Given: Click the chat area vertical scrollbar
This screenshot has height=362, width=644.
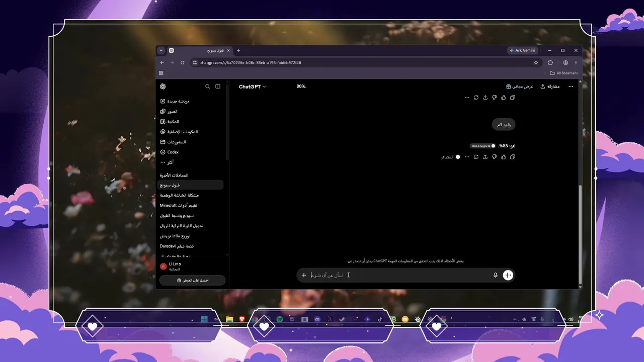Looking at the screenshot, I should click(x=580, y=235).
